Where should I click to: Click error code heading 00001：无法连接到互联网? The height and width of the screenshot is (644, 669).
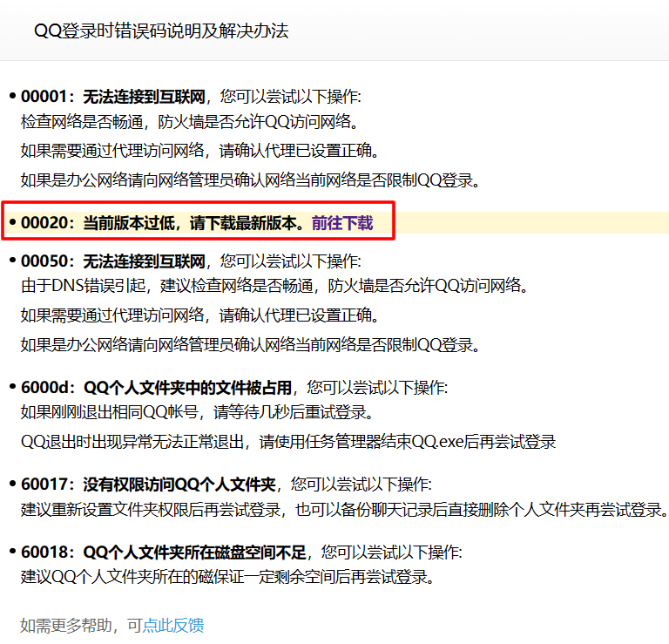click(x=113, y=97)
